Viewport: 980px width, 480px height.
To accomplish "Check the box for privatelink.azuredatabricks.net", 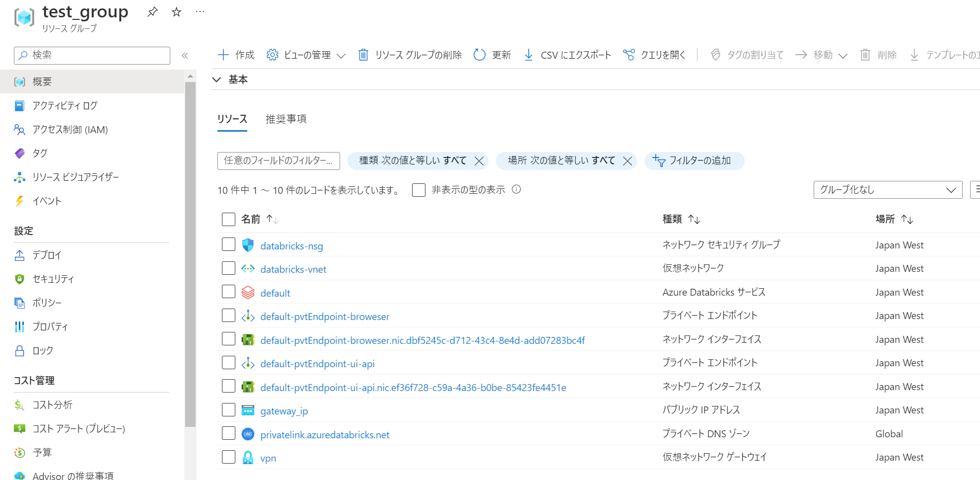I will point(228,433).
